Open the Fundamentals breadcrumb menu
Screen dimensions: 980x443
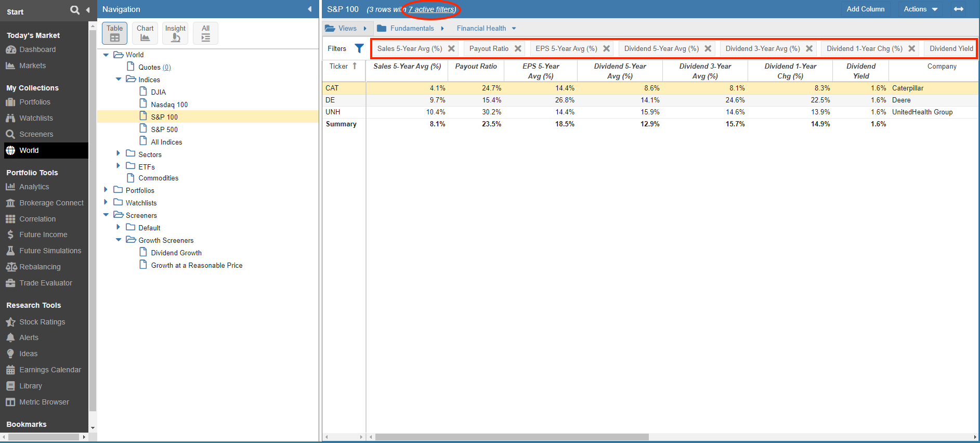coord(411,28)
